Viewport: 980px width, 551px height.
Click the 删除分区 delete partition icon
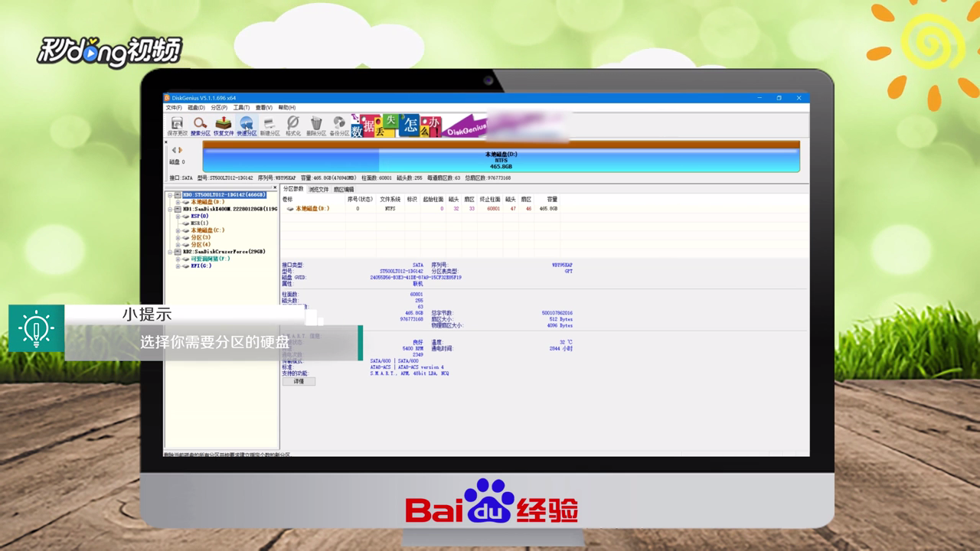click(316, 126)
